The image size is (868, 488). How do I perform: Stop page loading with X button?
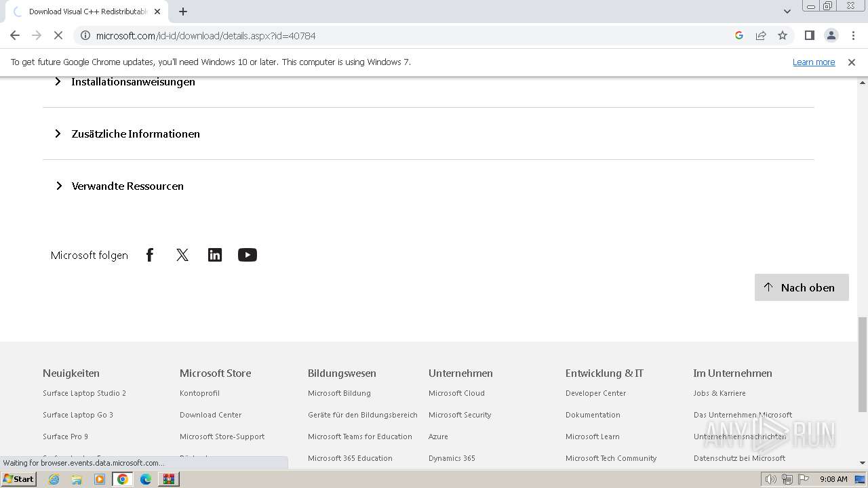tap(58, 36)
